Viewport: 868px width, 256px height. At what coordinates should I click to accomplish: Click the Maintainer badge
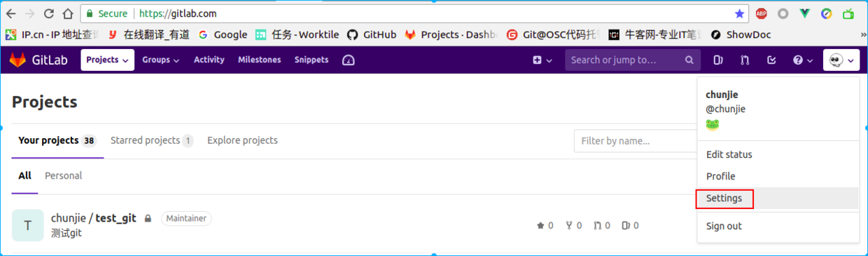(x=186, y=219)
